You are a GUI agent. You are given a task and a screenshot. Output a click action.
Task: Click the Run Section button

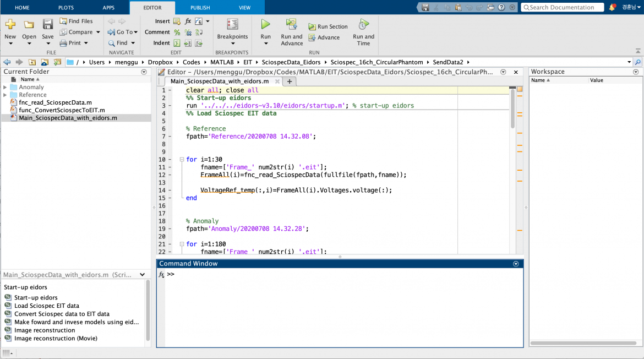click(328, 26)
